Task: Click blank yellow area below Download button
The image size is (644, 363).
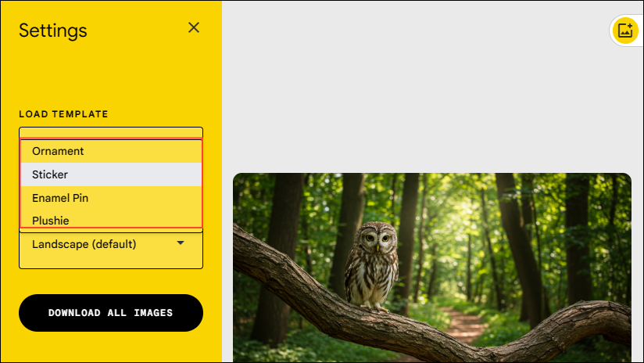Action: [x=111, y=347]
